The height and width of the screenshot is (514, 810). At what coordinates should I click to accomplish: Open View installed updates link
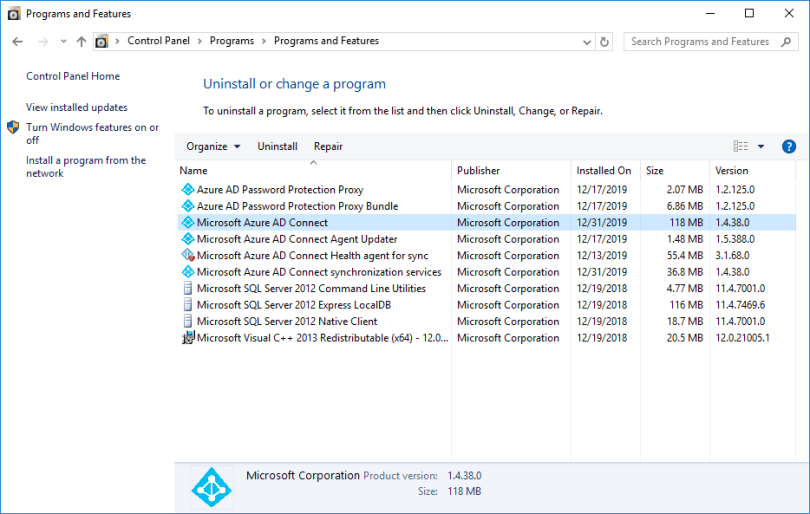(77, 107)
